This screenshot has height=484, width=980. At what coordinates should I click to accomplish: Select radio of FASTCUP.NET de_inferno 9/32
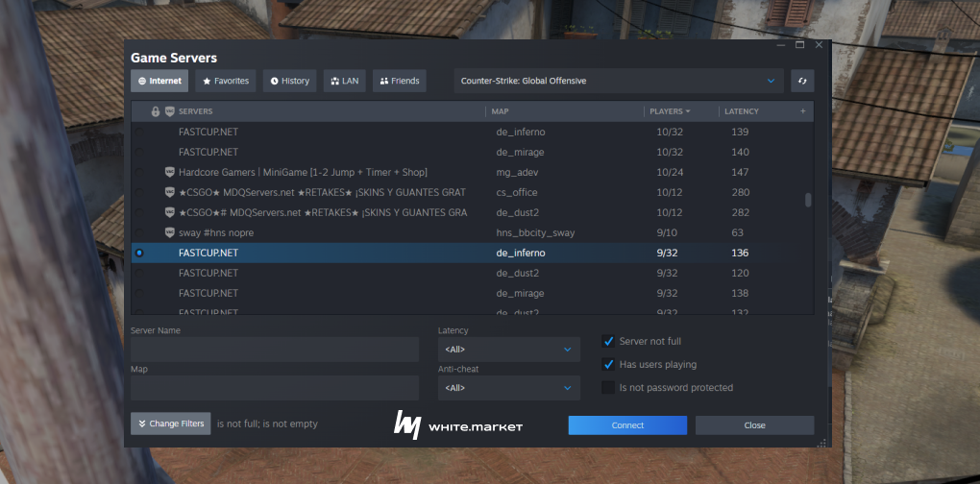coord(139,253)
